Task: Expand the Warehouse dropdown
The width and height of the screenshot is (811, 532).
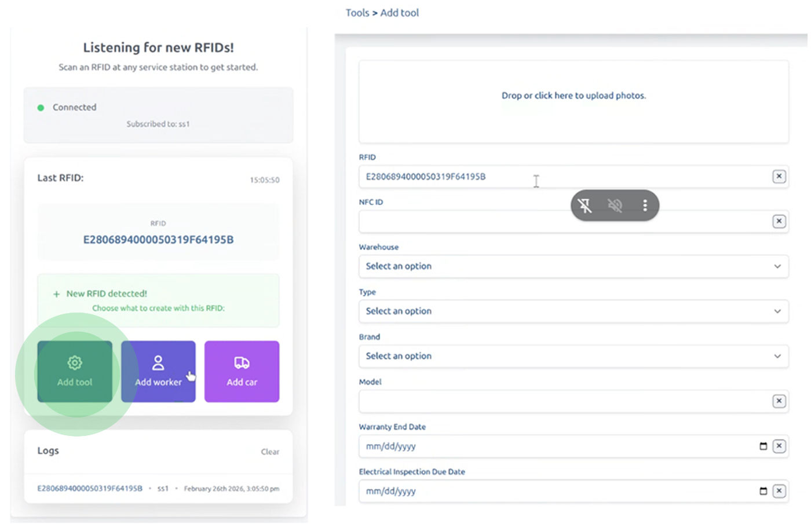Action: (x=573, y=266)
